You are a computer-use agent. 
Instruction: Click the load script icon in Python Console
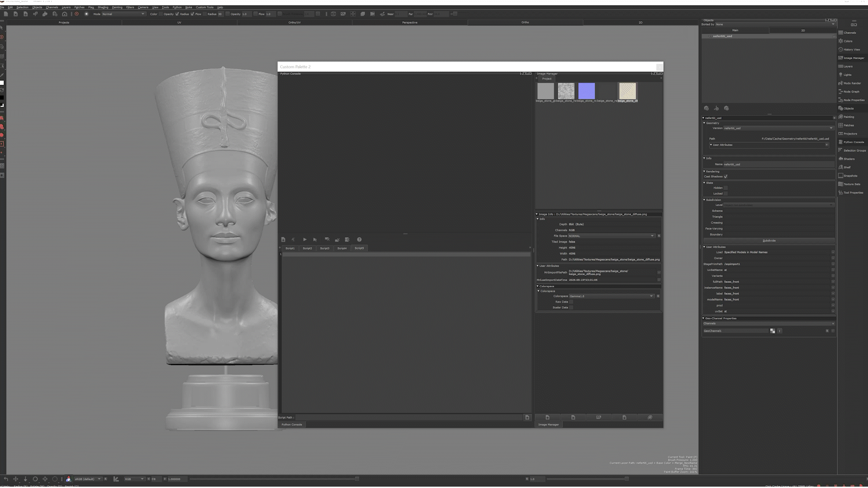coord(283,239)
